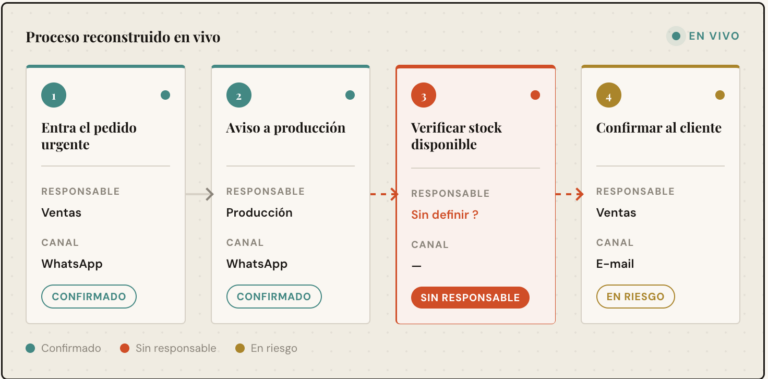Click the EN VIVO live indicator

pos(703,36)
